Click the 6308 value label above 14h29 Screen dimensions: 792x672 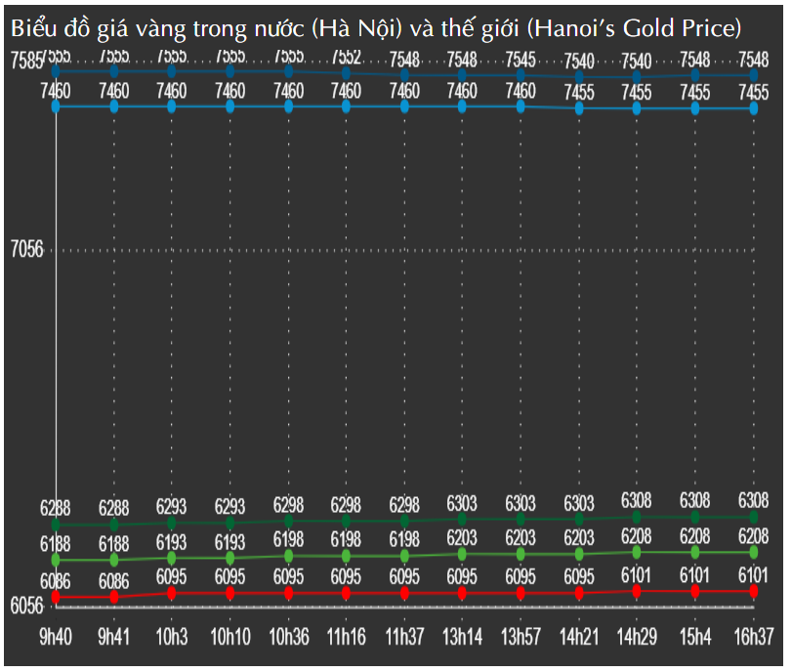click(x=637, y=500)
